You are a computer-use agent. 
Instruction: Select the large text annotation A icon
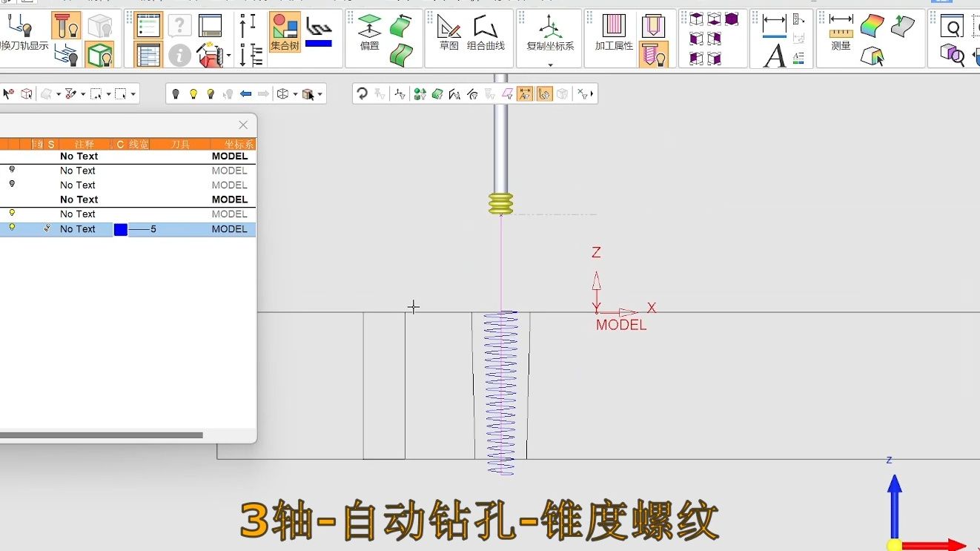tap(774, 56)
